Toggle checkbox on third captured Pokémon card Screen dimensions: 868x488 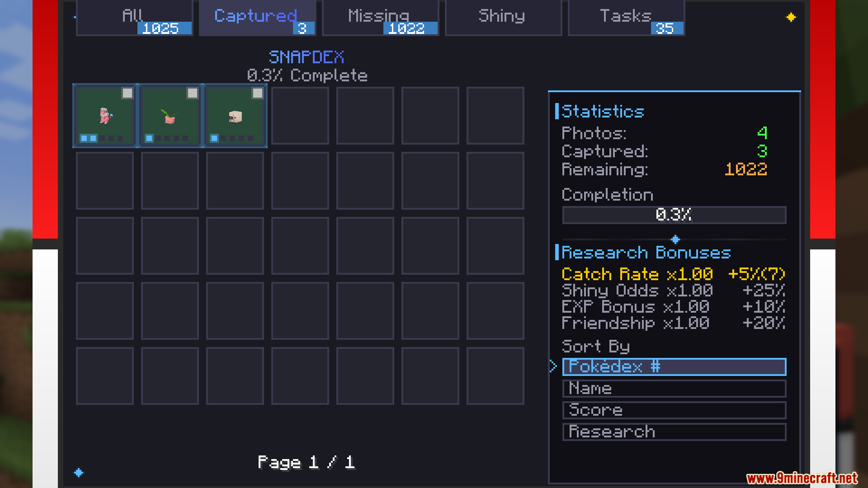click(x=258, y=93)
